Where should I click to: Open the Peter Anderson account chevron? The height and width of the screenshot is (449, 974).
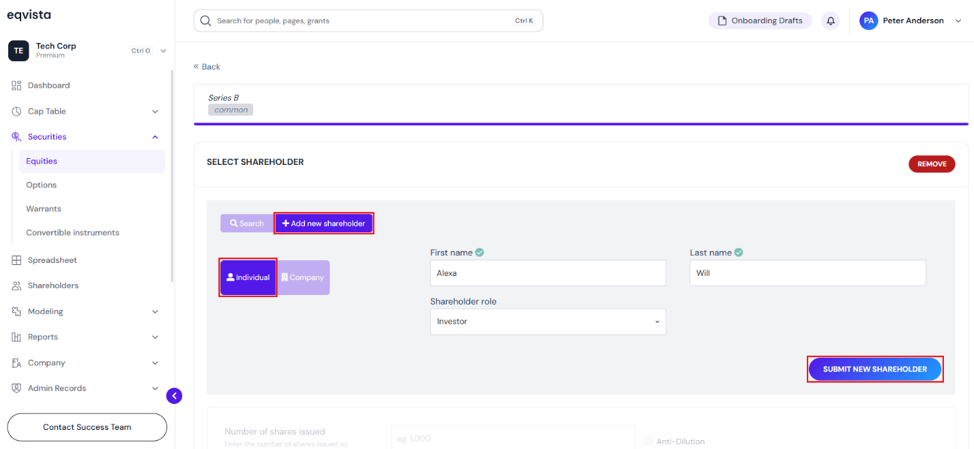coord(957,20)
